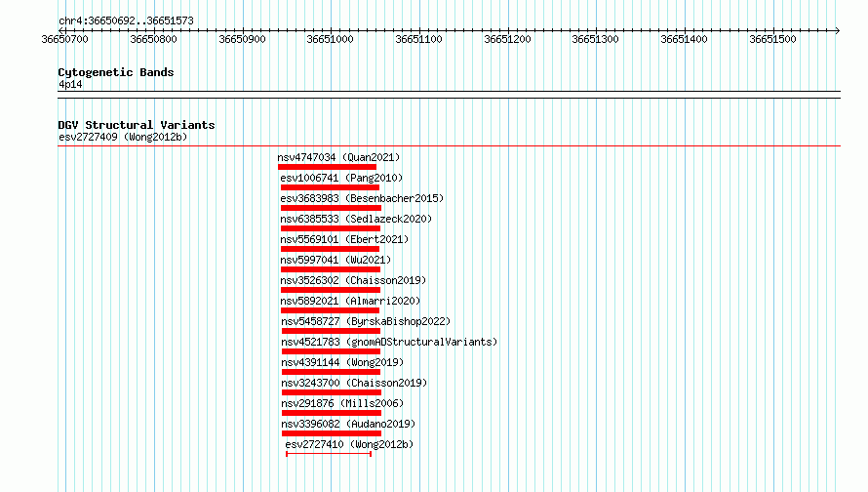The height and width of the screenshot is (492, 868).
Task: Select the nsv3396082 (Audano2019) variant label
Action: tap(348, 424)
